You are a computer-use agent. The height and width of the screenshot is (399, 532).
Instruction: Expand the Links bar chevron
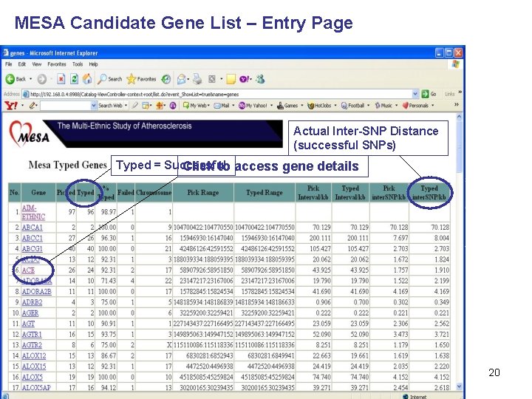460,92
